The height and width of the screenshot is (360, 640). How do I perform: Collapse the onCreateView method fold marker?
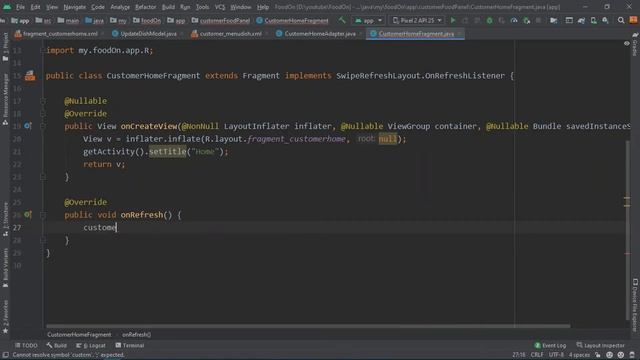pyautogui.click(x=43, y=126)
